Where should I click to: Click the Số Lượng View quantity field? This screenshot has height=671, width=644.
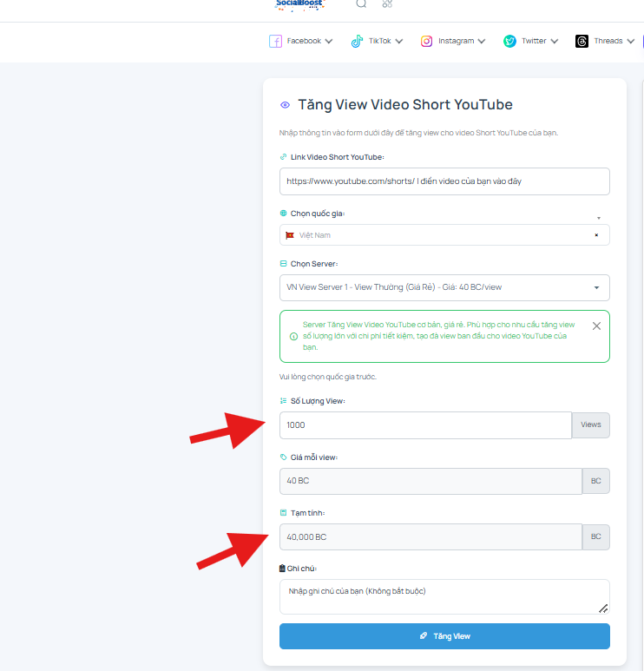point(425,425)
